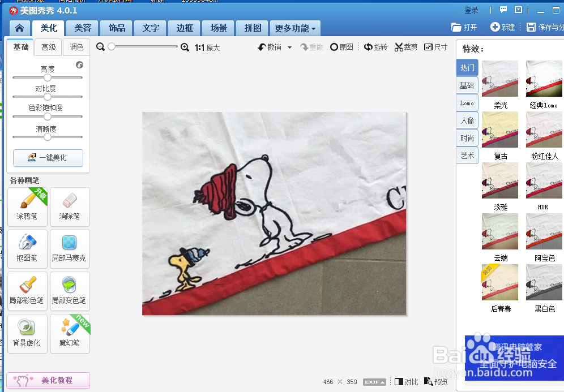Screen dimensions: 564x392
Task: Click the 重做 redo button
Action: [311, 47]
